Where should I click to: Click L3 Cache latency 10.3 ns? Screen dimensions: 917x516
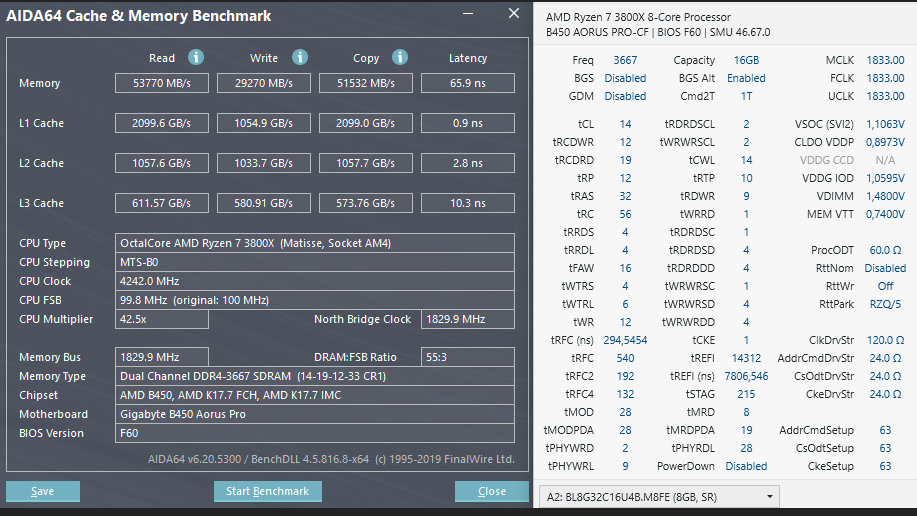468,203
